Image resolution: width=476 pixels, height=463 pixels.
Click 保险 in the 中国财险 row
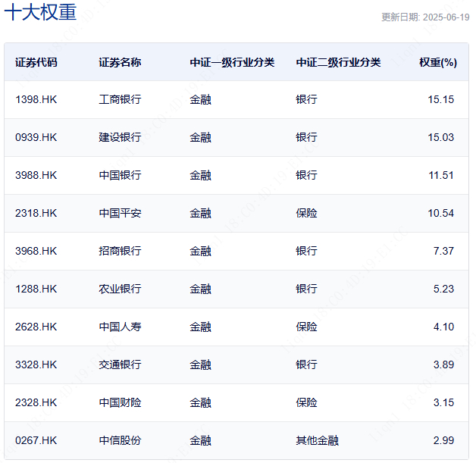point(307,402)
